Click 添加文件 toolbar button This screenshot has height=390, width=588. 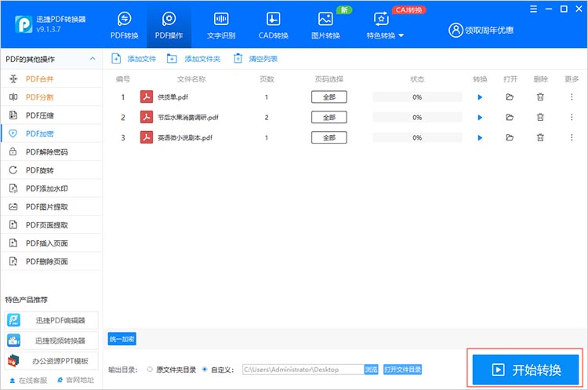click(133, 59)
